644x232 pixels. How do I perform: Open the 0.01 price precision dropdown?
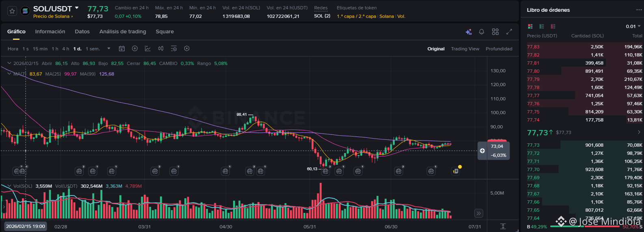pyautogui.click(x=633, y=26)
